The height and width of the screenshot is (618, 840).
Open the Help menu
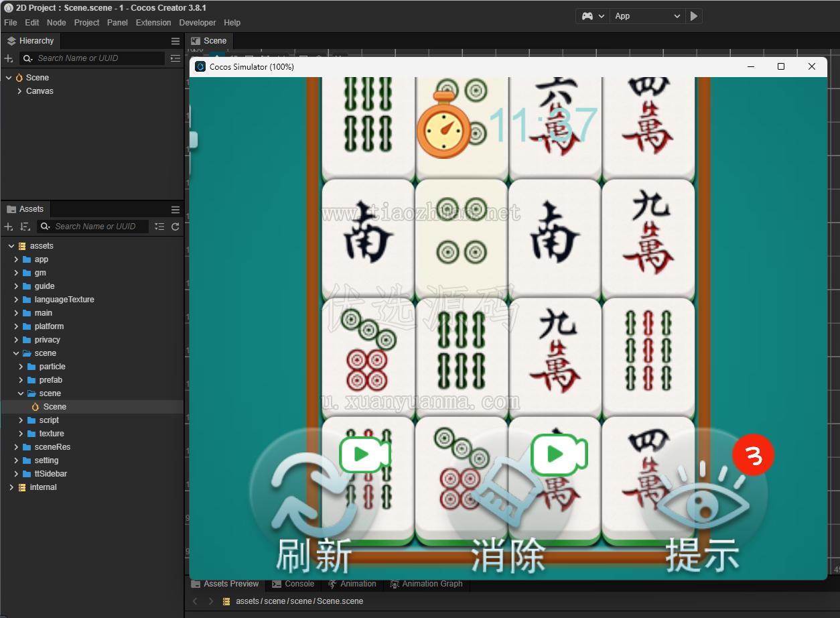pos(232,23)
